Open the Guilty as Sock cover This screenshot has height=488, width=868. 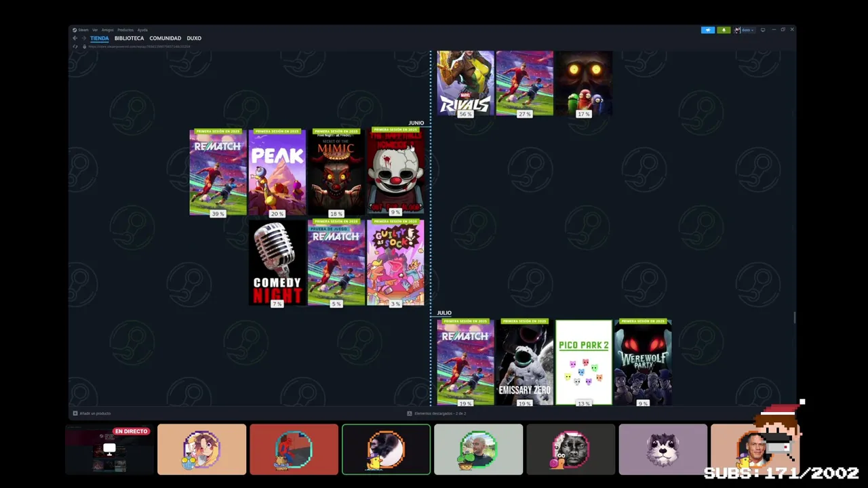pyautogui.click(x=395, y=262)
